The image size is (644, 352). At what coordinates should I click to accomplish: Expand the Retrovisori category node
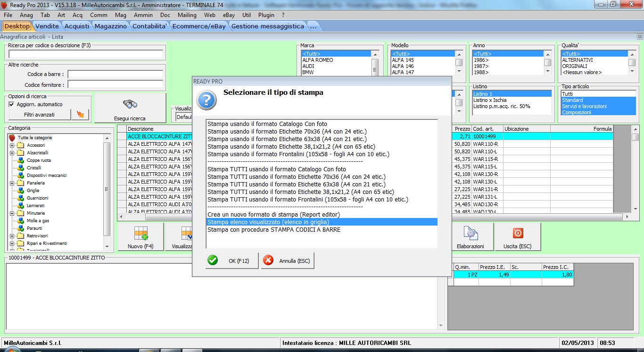[12, 236]
